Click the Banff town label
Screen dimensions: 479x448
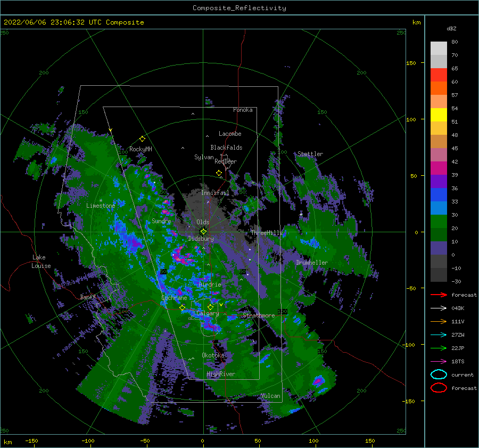pyautogui.click(x=88, y=297)
